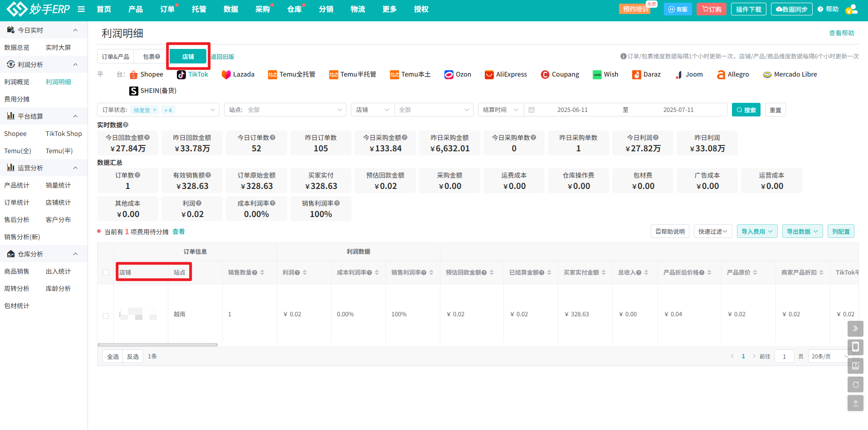Open the 订单 top menu
Screen dimensions: 868x430
[x=167, y=9]
